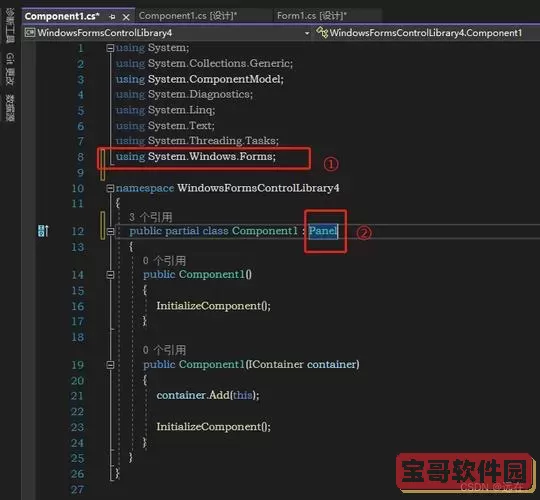This screenshot has width=540, height=500.
Task: Switch to Form1.cs [设计] tab
Action: [312, 16]
